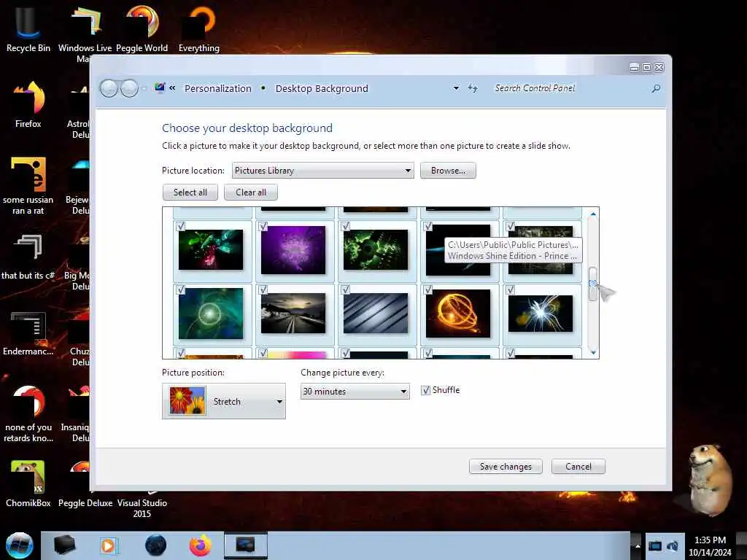Open the black box taskbar icon
The width and height of the screenshot is (747, 560).
point(64,545)
